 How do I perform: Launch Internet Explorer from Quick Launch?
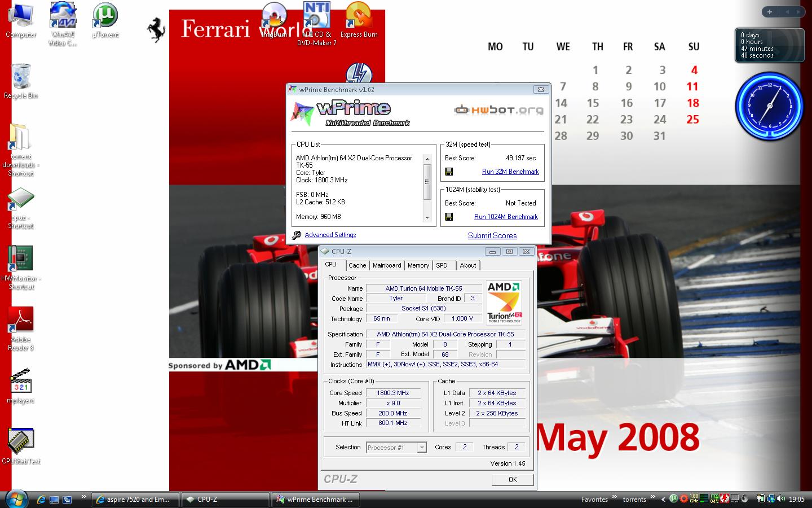coord(41,500)
